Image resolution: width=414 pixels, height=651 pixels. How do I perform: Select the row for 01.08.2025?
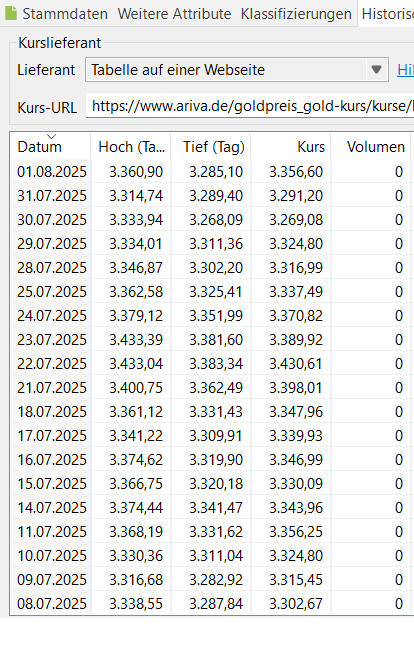(x=211, y=171)
